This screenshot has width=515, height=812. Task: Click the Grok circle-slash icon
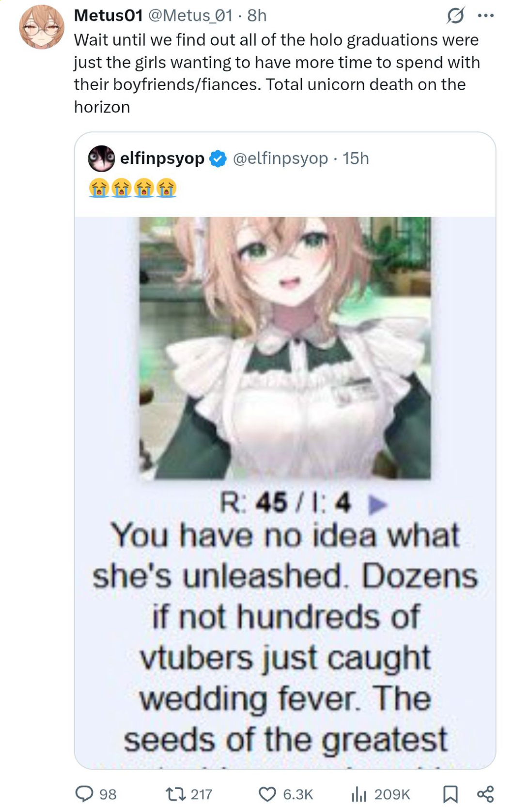point(455,16)
